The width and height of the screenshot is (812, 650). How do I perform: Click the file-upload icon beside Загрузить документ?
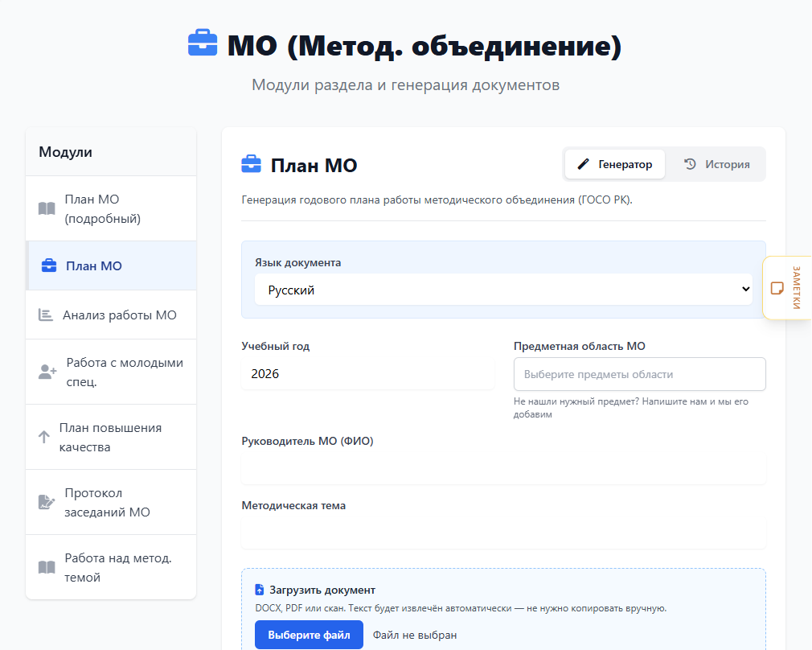click(260, 590)
